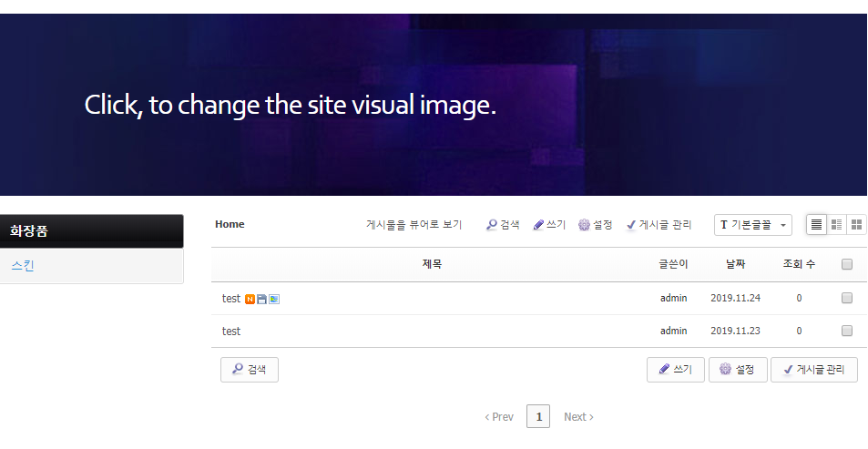The image size is (868, 449).
Task: Open the test post dated 2019.11.23
Action: pos(230,332)
